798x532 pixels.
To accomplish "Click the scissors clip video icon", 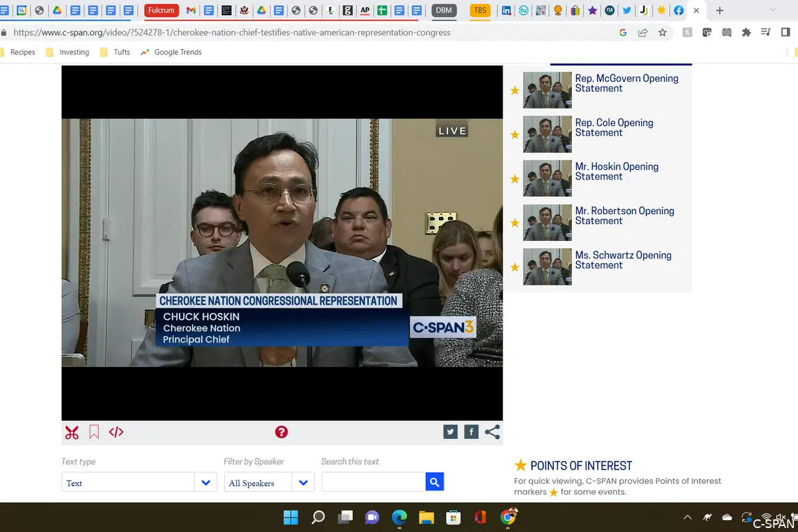I will [x=72, y=433].
